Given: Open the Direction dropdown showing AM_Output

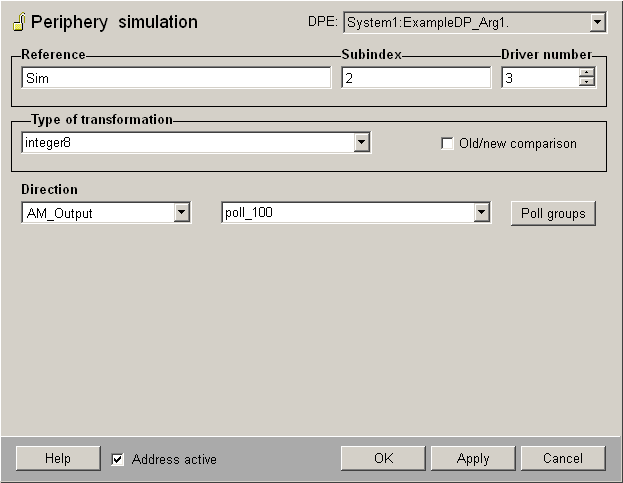Looking at the screenshot, I should (x=181, y=213).
